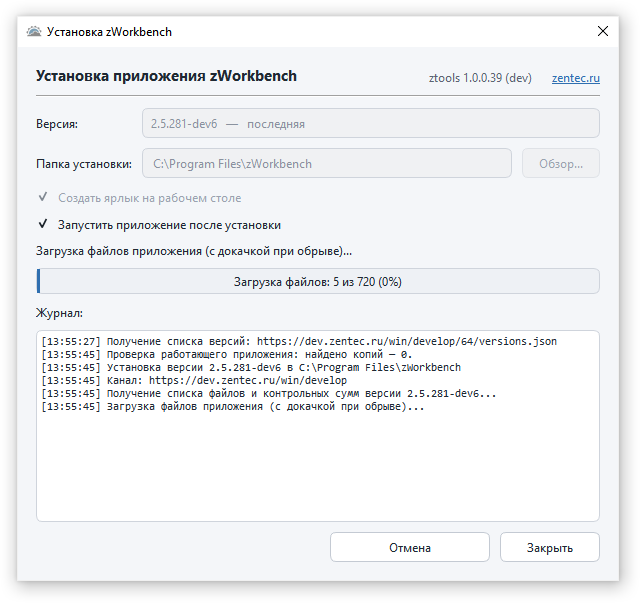640x603 pixels.
Task: Click the last log entry about Загрузка файлов
Action: (x=233, y=407)
